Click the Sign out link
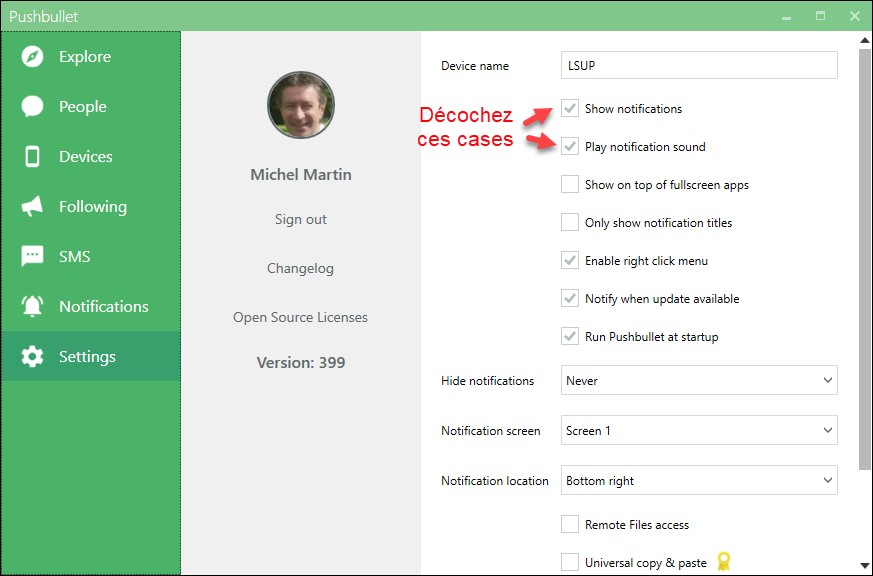Viewport: 873px width, 576px height. pyautogui.click(x=301, y=219)
